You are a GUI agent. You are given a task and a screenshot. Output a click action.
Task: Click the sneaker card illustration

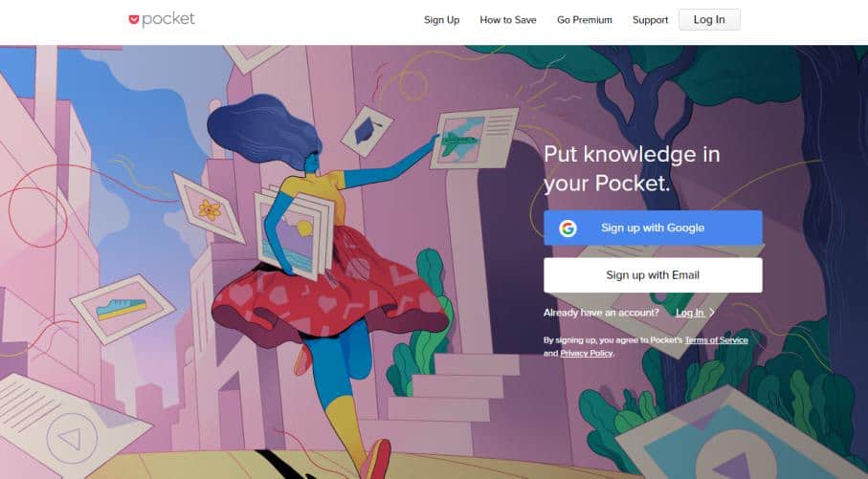pos(122,309)
